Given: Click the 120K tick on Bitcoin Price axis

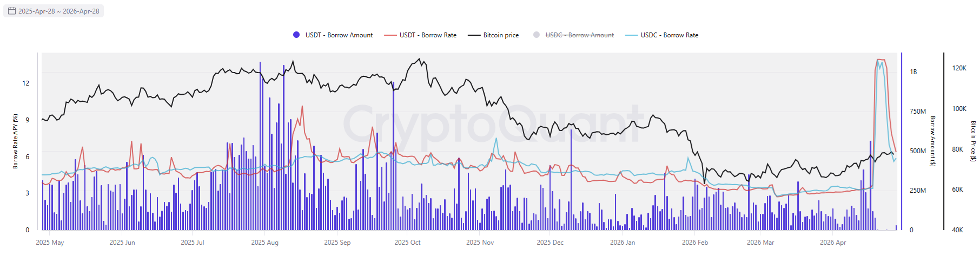Looking at the screenshot, I should tap(959, 68).
